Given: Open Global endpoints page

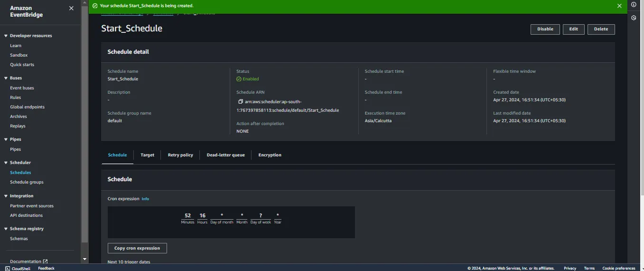Looking at the screenshot, I should (27, 107).
